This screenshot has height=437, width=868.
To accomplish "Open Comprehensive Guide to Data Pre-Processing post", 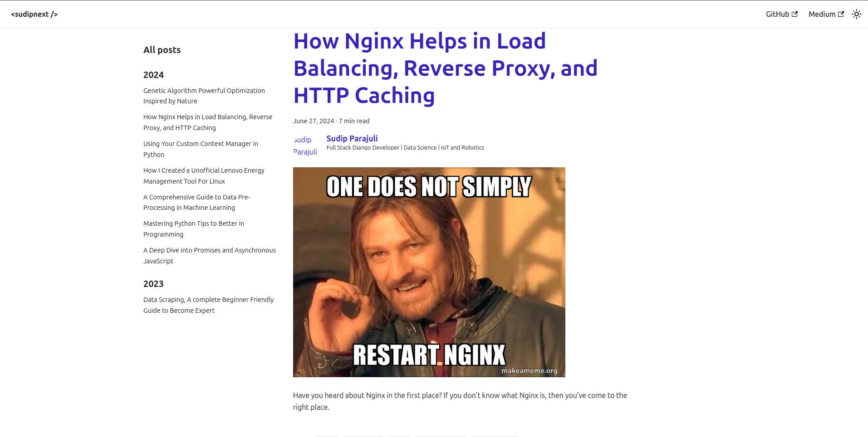I will click(x=196, y=202).
